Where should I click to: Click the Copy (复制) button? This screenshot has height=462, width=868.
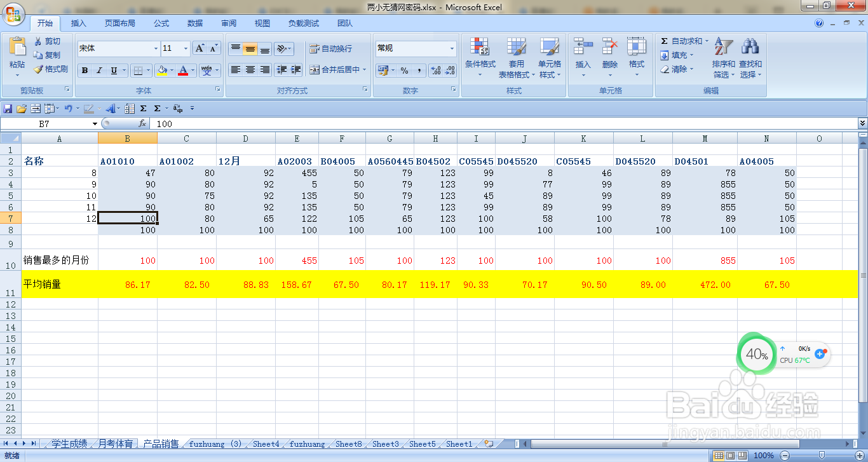point(48,55)
